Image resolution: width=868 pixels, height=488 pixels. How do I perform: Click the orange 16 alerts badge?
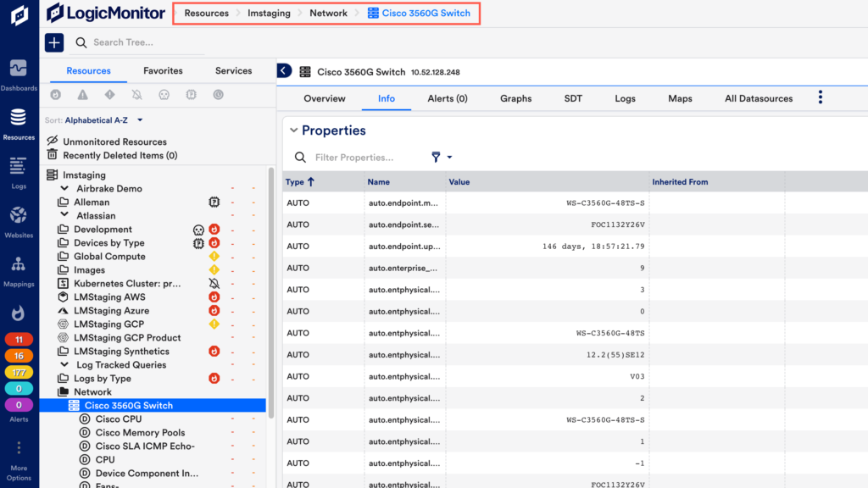tap(19, 356)
